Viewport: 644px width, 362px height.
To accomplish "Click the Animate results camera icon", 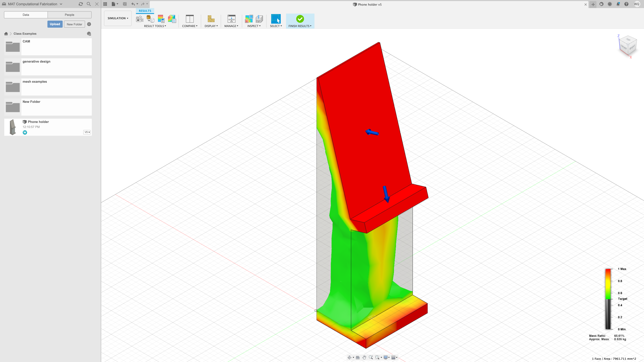I will tap(139, 19).
